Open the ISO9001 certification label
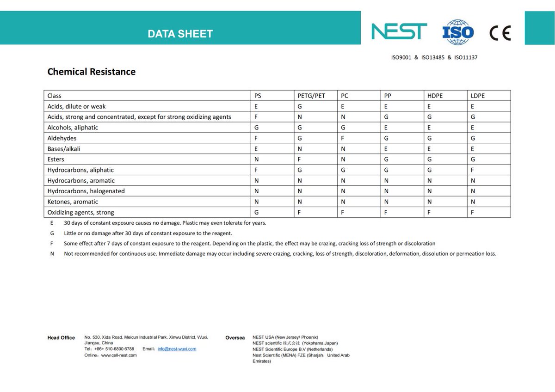555x392 pixels. 401,57
